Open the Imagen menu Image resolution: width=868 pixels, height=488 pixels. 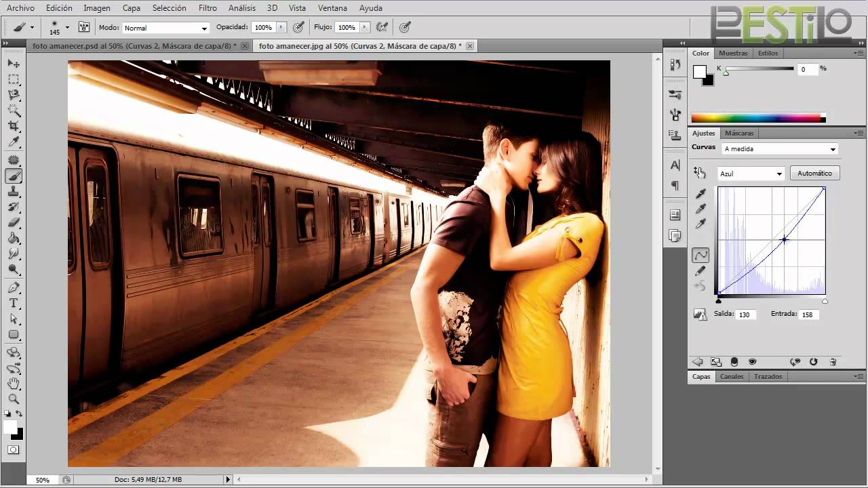click(x=97, y=8)
